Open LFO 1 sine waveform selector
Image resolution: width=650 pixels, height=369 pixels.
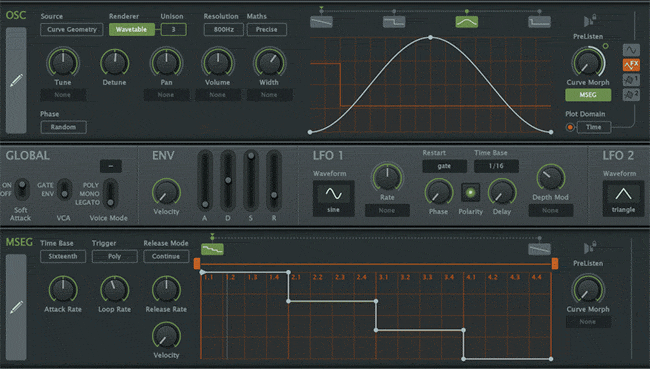333,198
